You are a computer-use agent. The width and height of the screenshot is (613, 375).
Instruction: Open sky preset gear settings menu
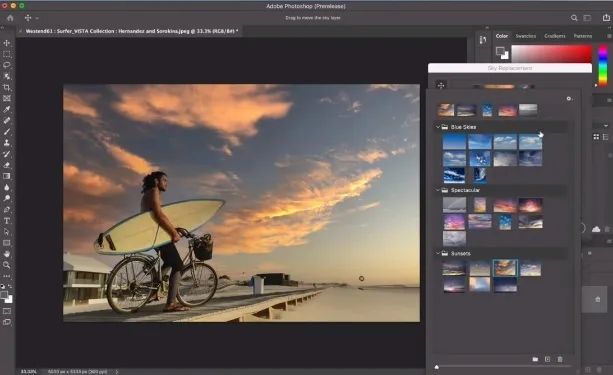[x=569, y=99]
